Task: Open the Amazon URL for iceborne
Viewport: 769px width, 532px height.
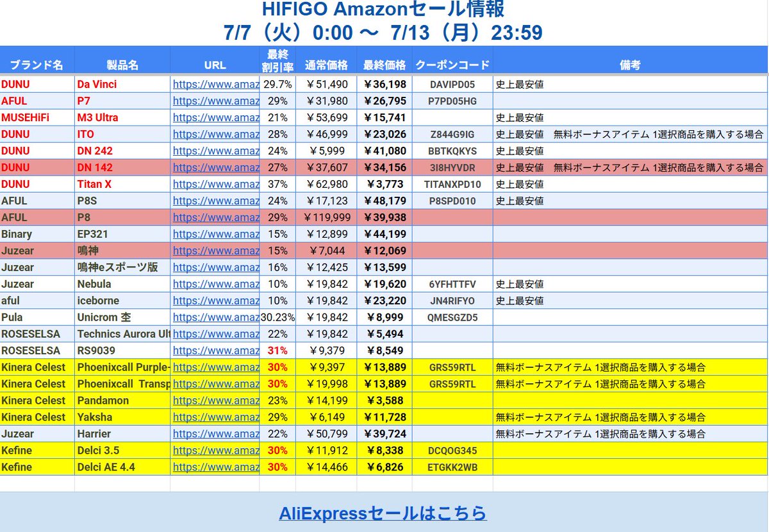Action: click(216, 301)
